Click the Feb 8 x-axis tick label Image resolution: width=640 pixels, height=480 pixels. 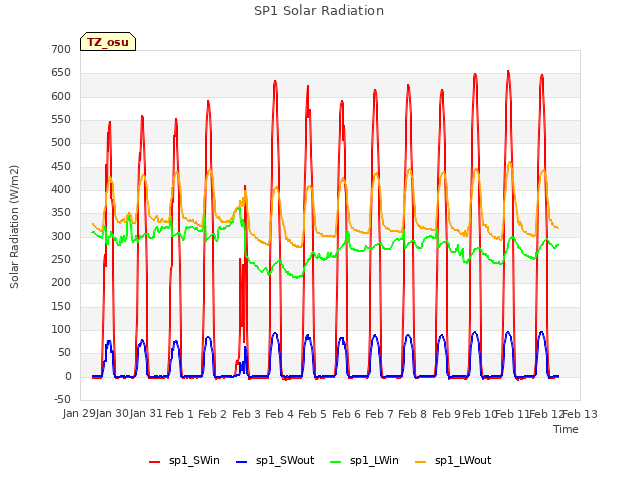pyautogui.click(x=412, y=414)
